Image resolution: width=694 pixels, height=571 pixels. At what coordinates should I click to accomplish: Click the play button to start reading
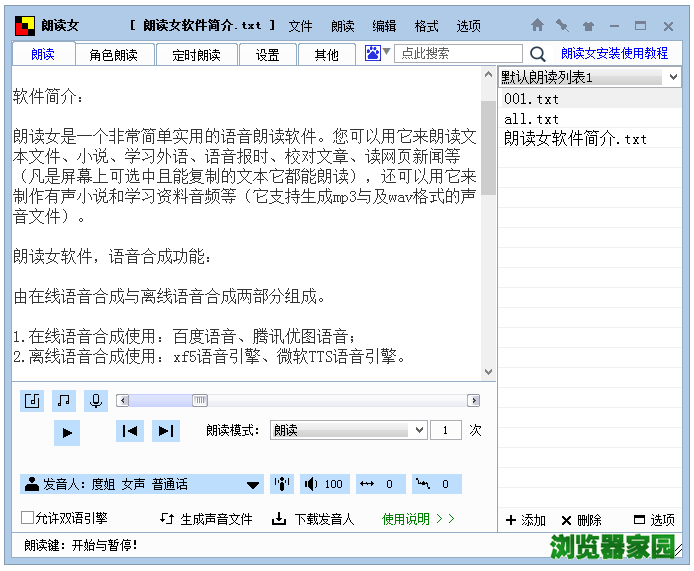pyautogui.click(x=67, y=432)
